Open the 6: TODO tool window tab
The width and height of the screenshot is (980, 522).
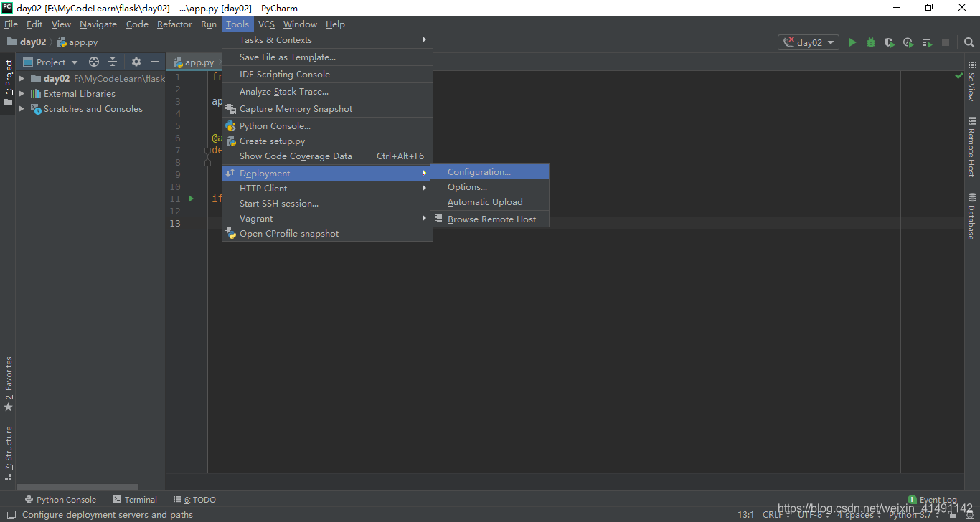[194, 500]
